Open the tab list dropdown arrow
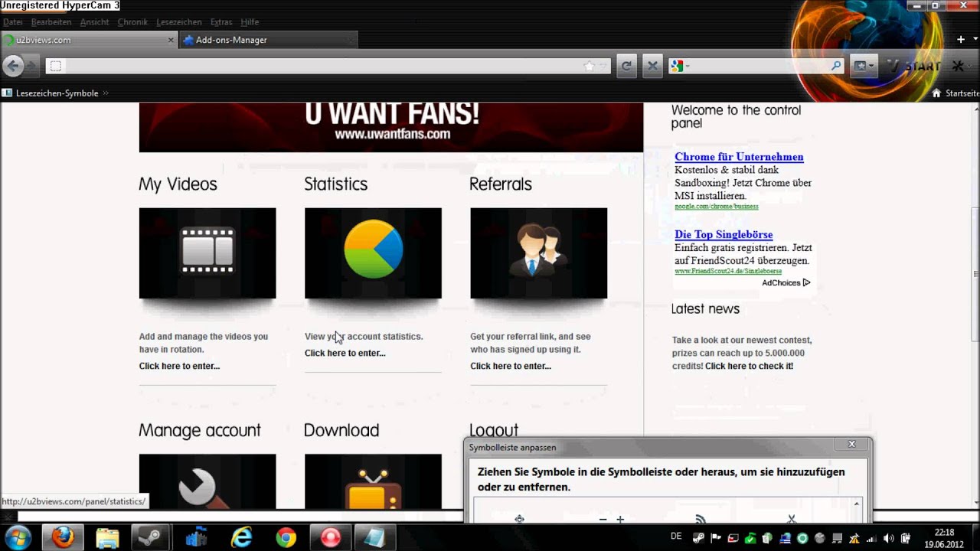The height and width of the screenshot is (551, 980). coord(975,40)
